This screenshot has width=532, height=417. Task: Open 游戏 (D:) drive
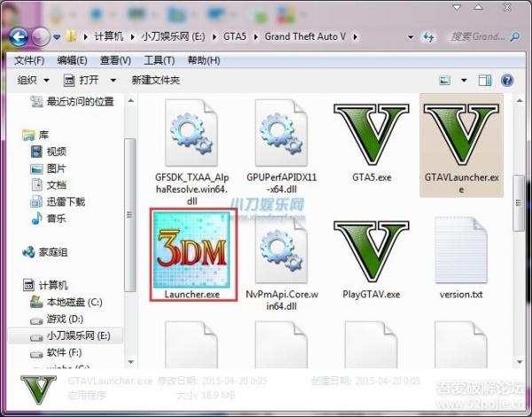coord(57,319)
